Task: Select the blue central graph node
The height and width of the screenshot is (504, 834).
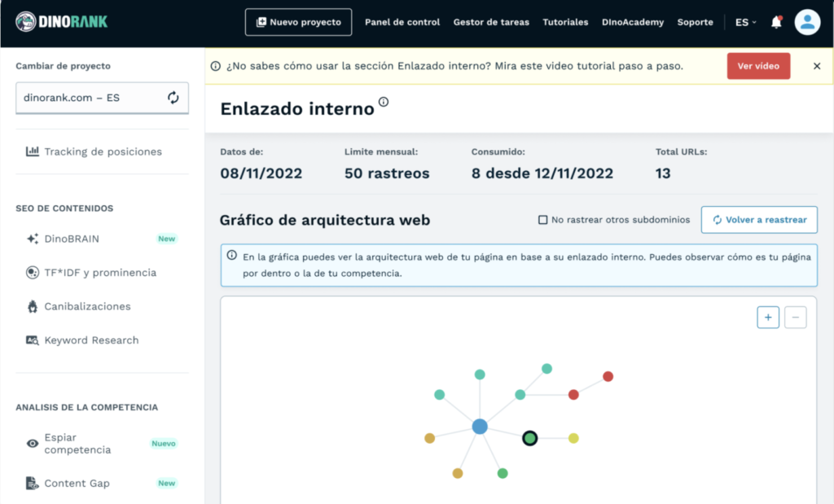Action: pyautogui.click(x=480, y=426)
